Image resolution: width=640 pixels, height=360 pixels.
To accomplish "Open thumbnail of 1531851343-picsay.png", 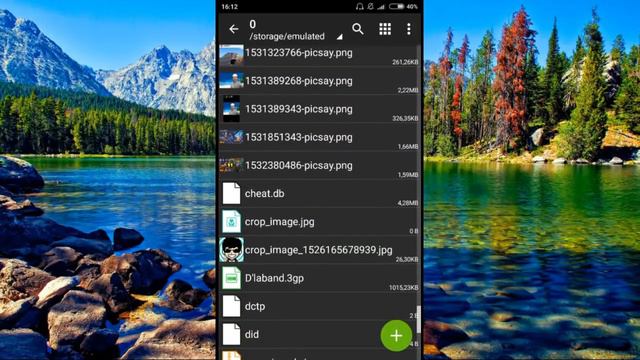I will [231, 137].
